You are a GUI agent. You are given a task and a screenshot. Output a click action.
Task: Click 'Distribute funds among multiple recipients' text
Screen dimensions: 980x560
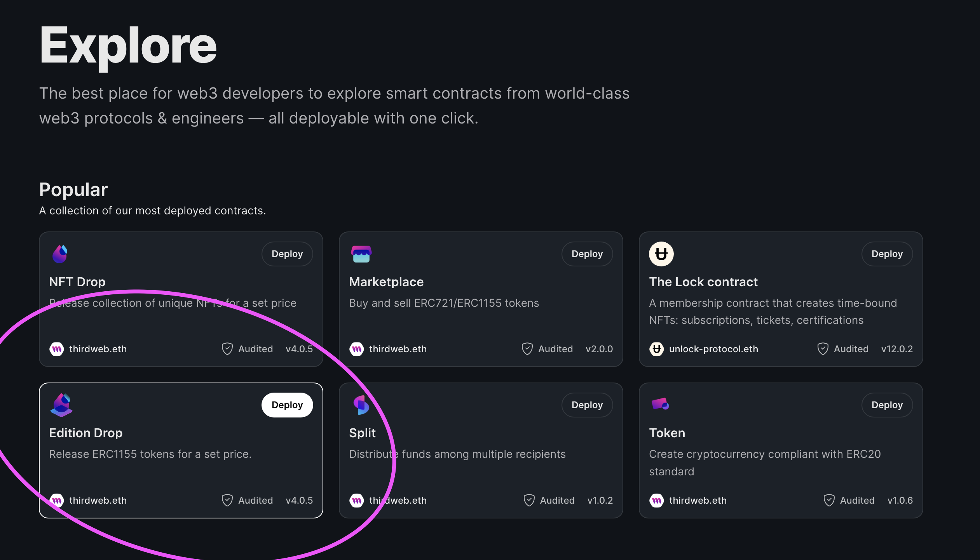click(x=457, y=454)
